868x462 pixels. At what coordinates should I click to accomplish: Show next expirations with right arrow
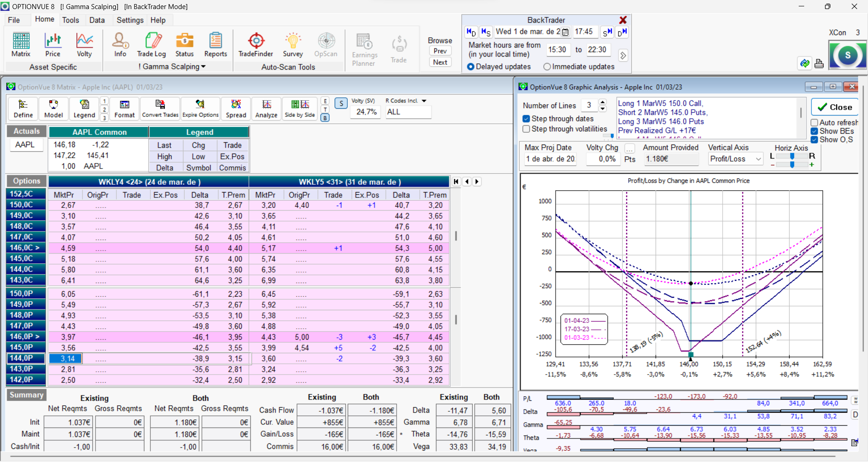477,182
